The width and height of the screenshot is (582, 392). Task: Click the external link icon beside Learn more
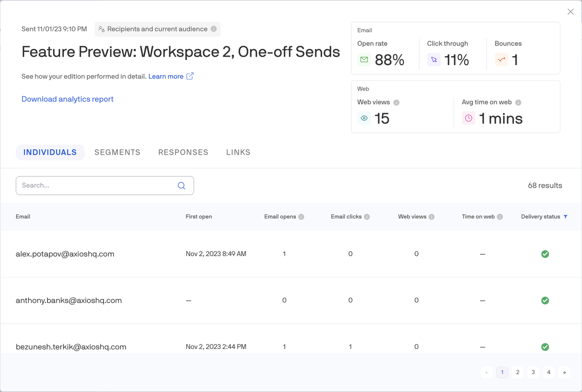coord(190,76)
